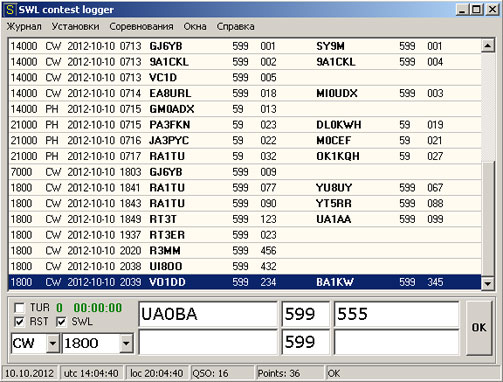Maximize the SWL contest logger window
This screenshot has width=503, height=382.
(477, 10)
